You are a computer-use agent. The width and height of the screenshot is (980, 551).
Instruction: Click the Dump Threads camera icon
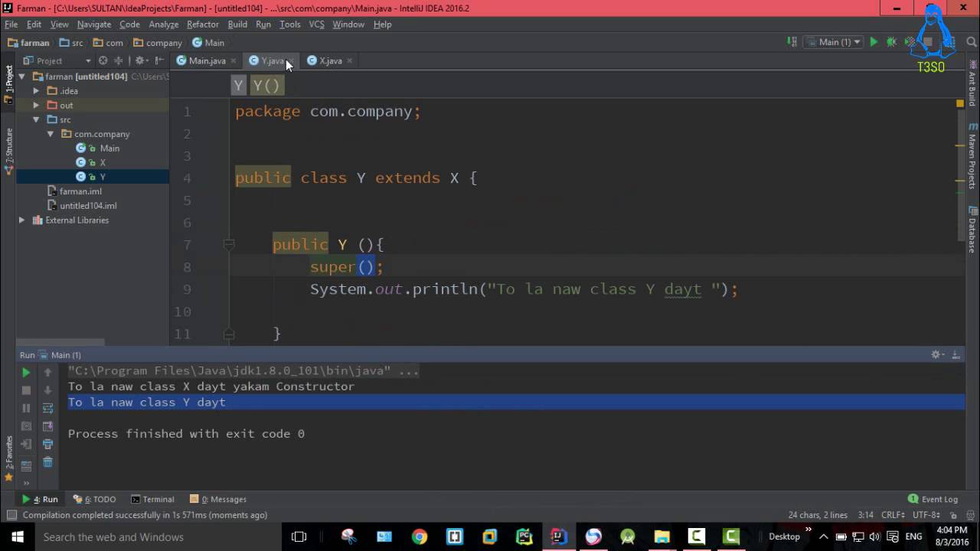point(26,426)
